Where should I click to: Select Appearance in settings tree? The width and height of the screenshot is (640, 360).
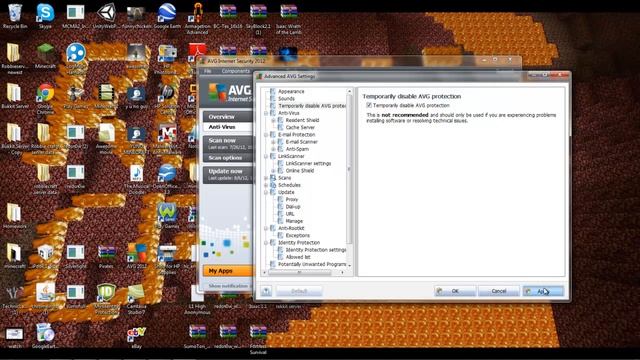291,91
